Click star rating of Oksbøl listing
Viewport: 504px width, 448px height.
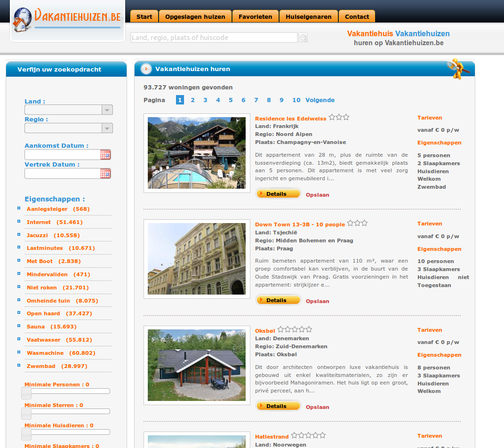click(295, 330)
